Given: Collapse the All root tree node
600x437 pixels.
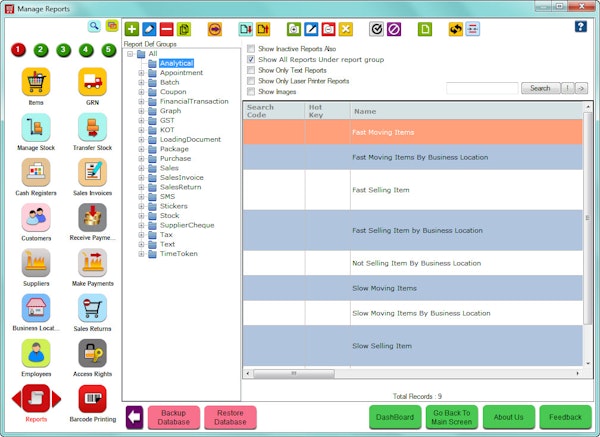Looking at the screenshot, I should tap(130, 54).
